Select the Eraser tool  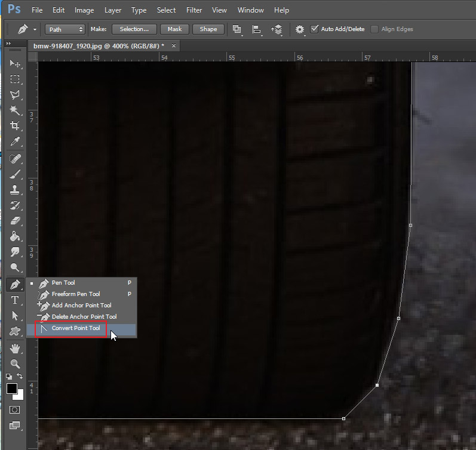point(15,221)
